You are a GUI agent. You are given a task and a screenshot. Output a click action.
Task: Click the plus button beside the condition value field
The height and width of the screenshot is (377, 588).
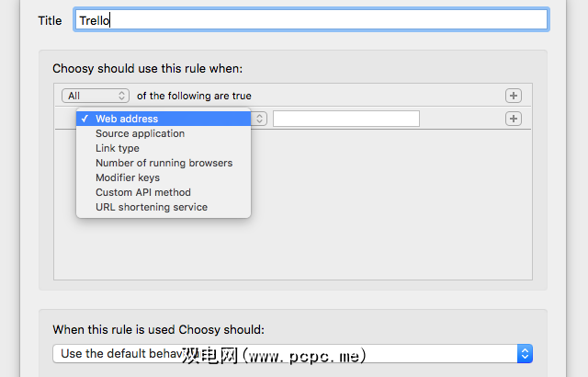click(514, 119)
